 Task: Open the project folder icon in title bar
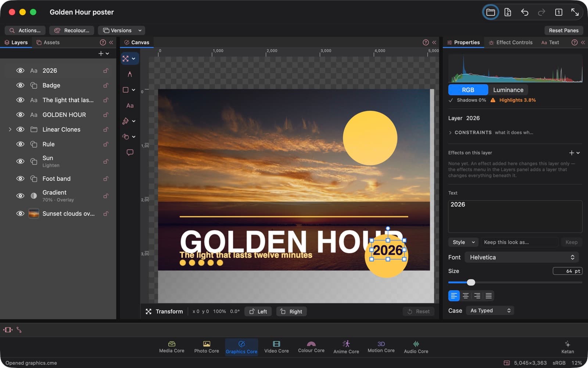(491, 12)
